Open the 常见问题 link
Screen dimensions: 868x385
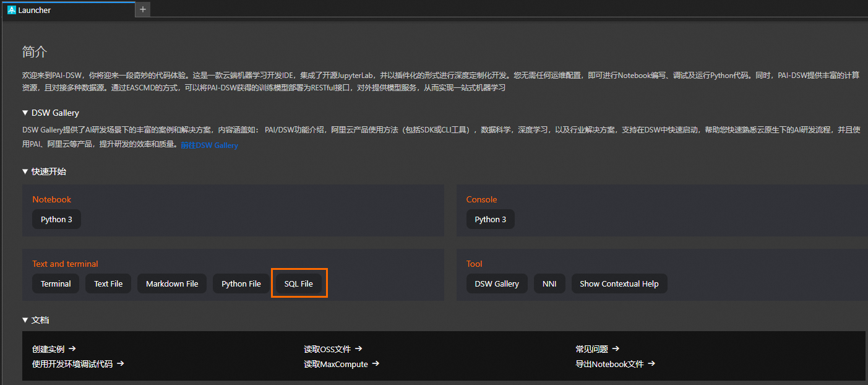click(x=597, y=349)
